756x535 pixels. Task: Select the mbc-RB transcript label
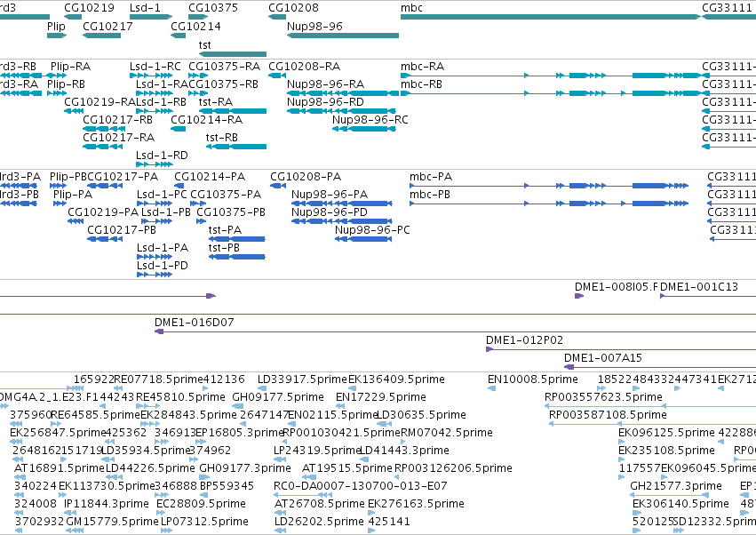coord(421,84)
